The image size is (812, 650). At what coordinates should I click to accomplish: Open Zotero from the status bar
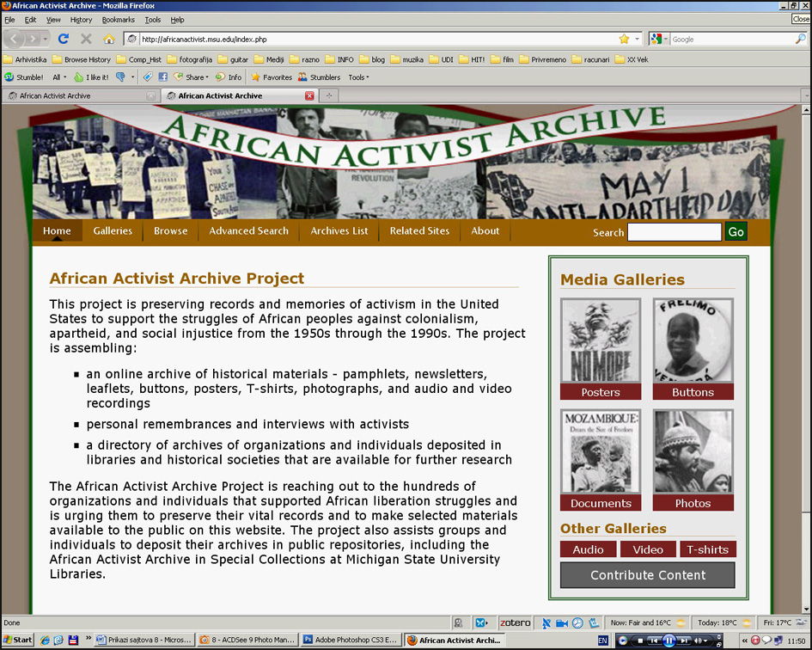pos(516,622)
